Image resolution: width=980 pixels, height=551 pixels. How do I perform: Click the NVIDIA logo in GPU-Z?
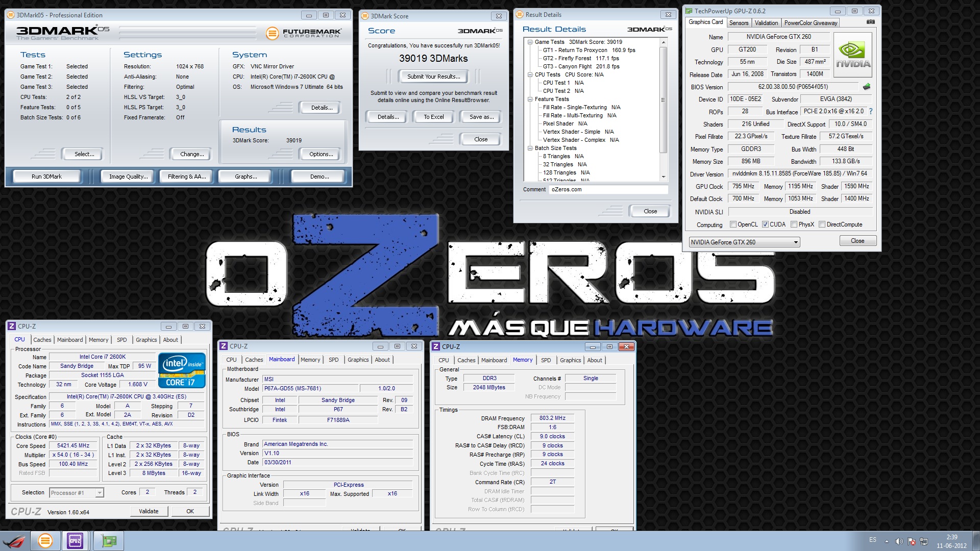[x=853, y=55]
